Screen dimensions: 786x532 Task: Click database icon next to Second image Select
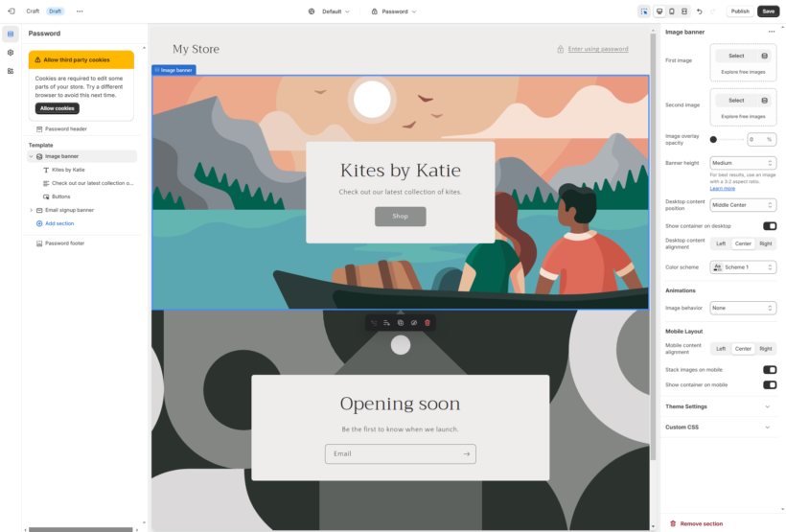(x=765, y=101)
